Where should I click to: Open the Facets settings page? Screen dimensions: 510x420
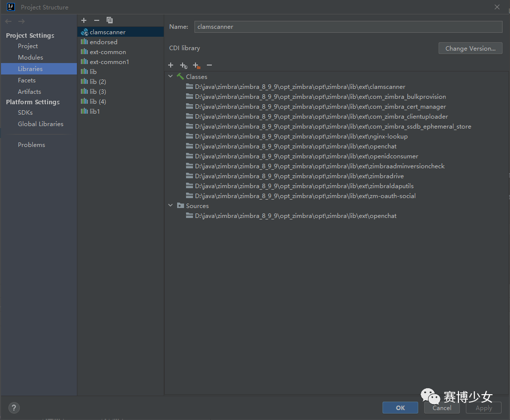(27, 80)
